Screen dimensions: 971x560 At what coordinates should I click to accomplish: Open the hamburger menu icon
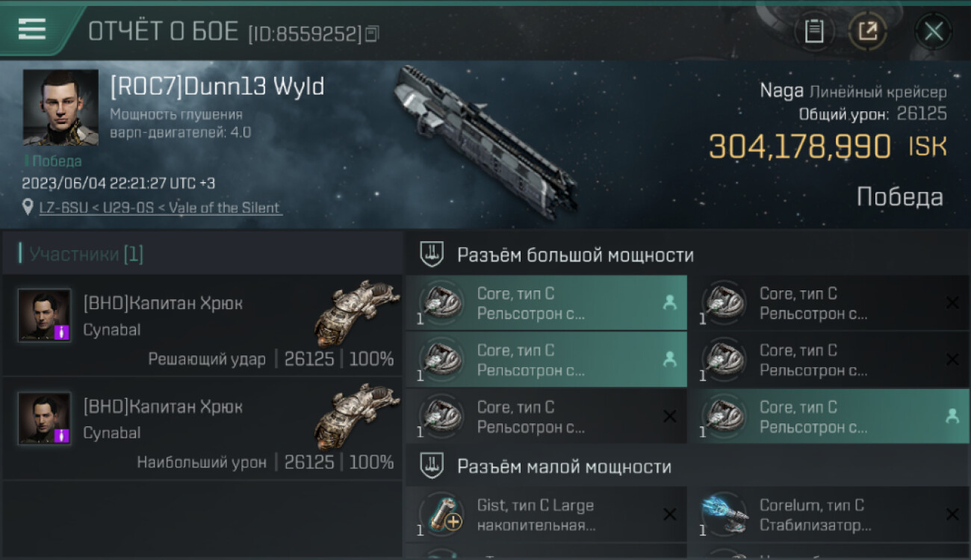point(32,29)
